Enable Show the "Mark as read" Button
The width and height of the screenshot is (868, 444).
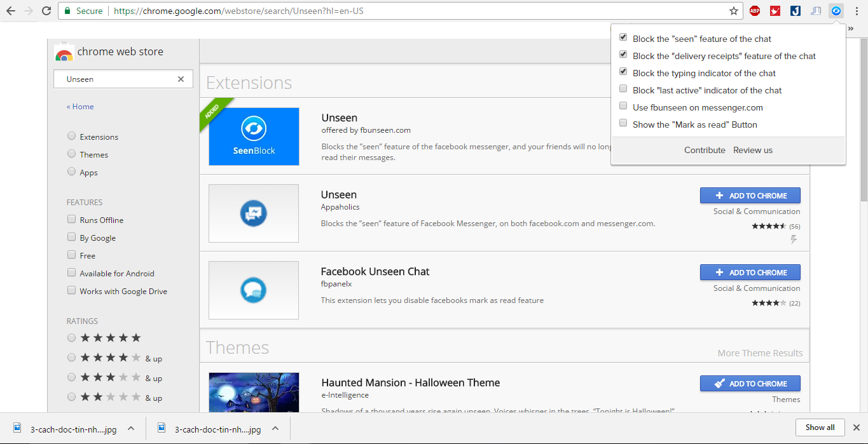pyautogui.click(x=623, y=124)
